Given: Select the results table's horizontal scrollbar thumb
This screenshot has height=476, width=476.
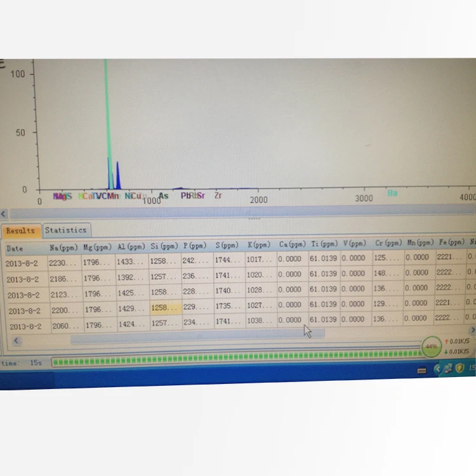Looking at the screenshot, I should tap(197, 336).
